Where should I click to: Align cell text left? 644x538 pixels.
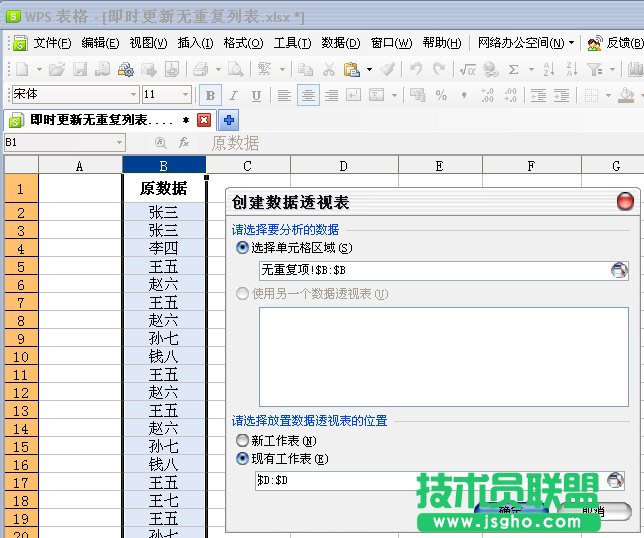[284, 95]
